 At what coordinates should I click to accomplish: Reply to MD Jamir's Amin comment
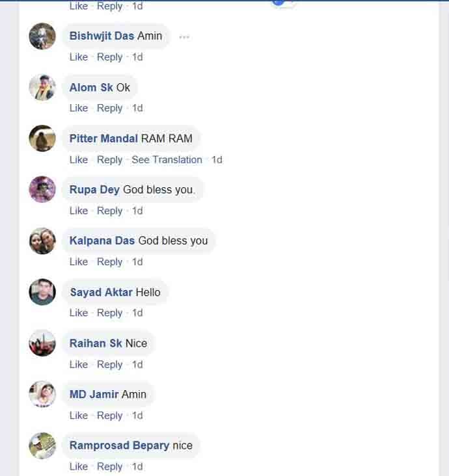[109, 416]
